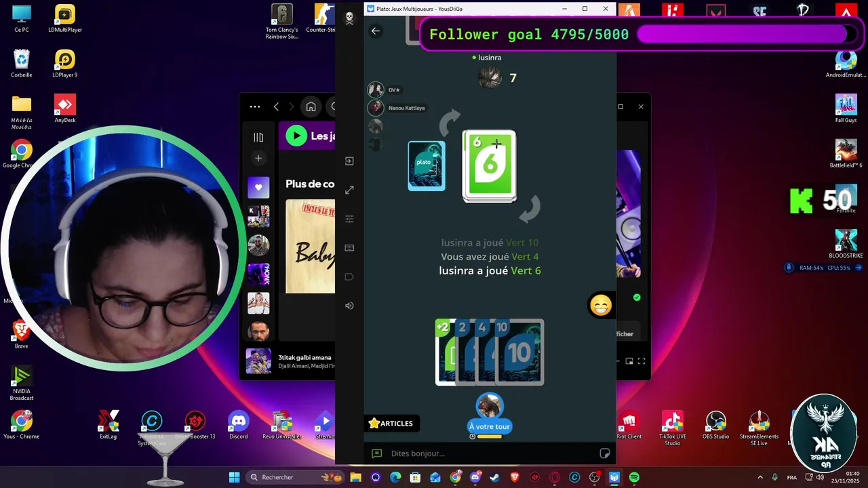Screen dimensions: 868x488
Task: Open Windows Start menu
Action: tap(234, 477)
